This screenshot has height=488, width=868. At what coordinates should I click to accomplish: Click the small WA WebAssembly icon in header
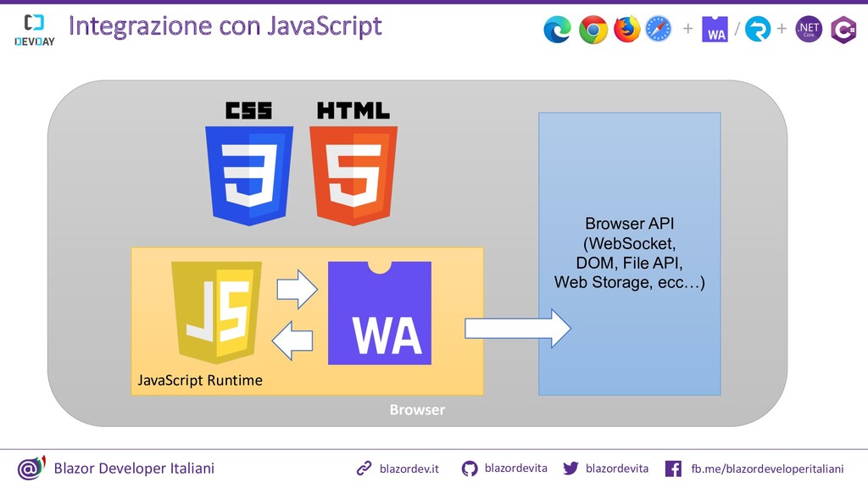pos(715,30)
